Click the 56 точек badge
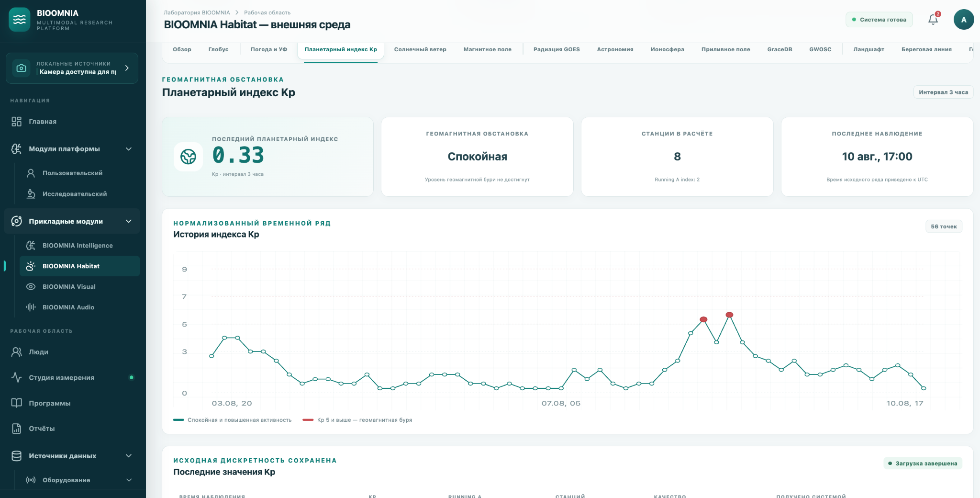Viewport: 980px width, 498px height. [944, 226]
